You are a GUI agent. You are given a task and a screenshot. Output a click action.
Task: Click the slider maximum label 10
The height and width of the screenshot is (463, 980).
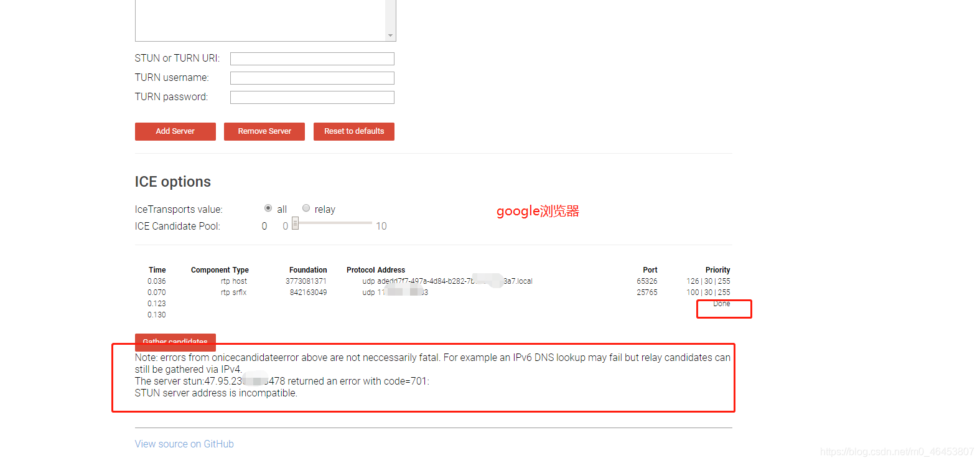pyautogui.click(x=381, y=227)
